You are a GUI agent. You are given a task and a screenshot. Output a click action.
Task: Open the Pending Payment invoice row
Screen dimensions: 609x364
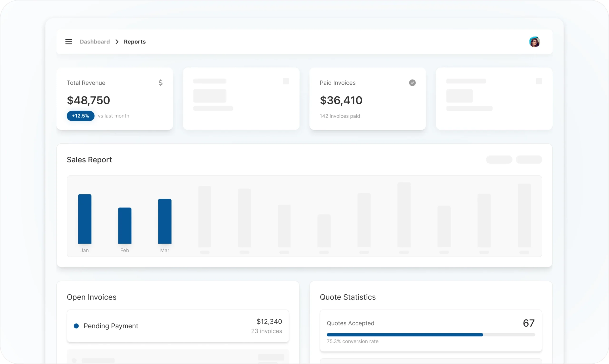point(178,326)
